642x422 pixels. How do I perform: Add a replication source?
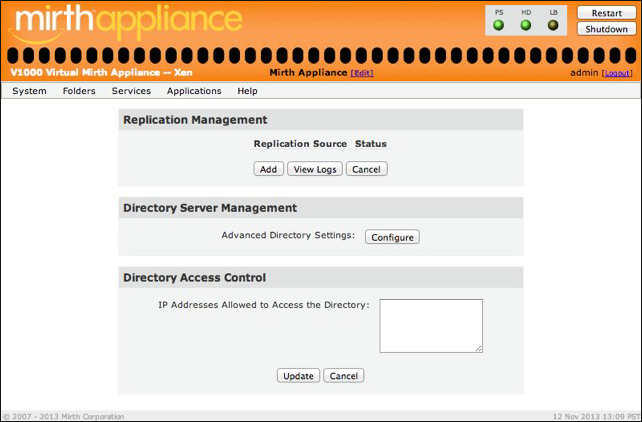coord(269,169)
